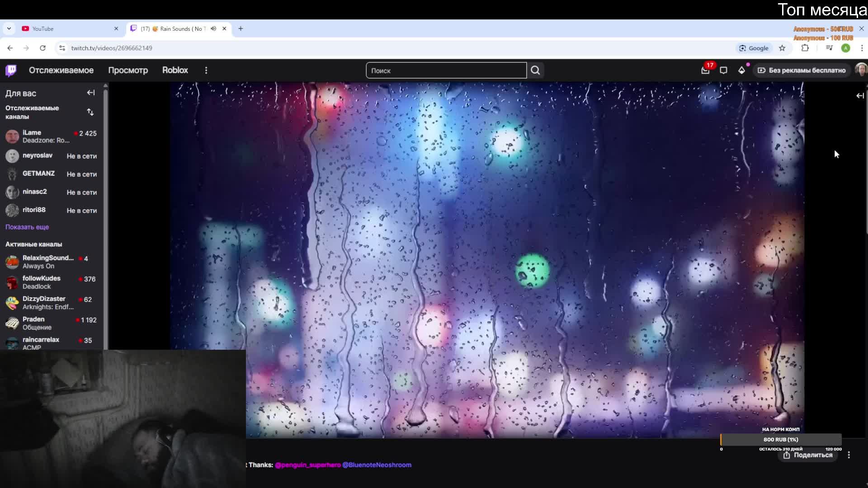
Task: Mute the Rain Sounds tab audio
Action: pos(213,28)
